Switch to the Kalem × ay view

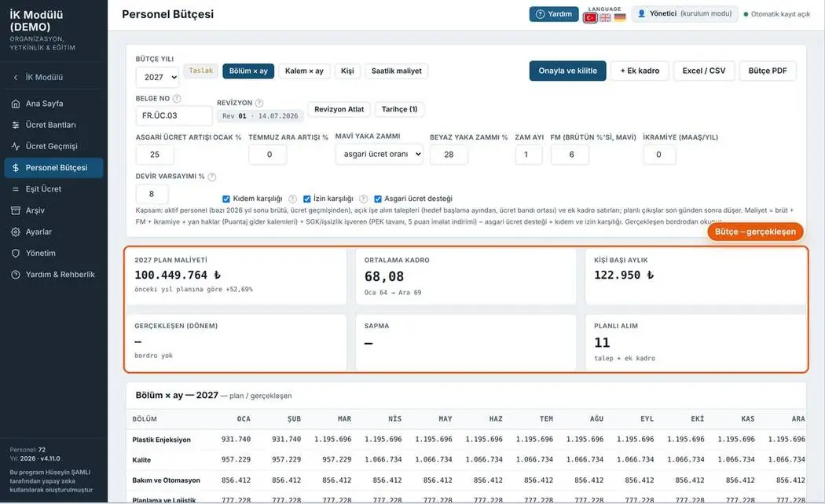[304, 71]
